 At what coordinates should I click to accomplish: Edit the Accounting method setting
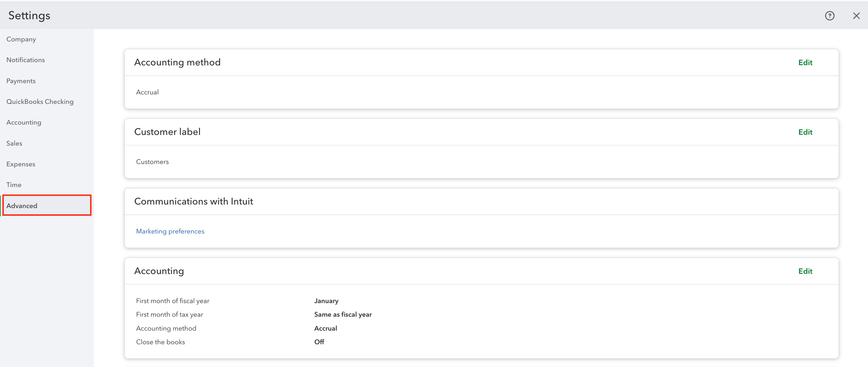point(806,62)
